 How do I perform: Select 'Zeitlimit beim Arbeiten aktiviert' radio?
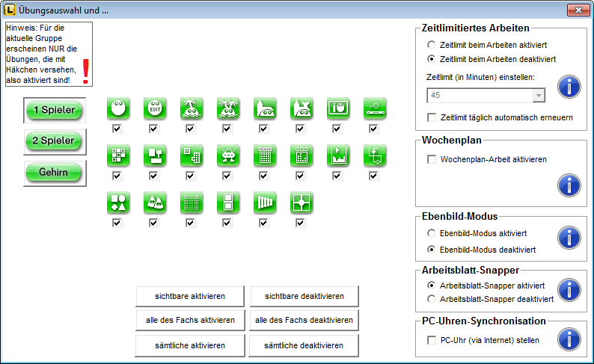click(432, 46)
